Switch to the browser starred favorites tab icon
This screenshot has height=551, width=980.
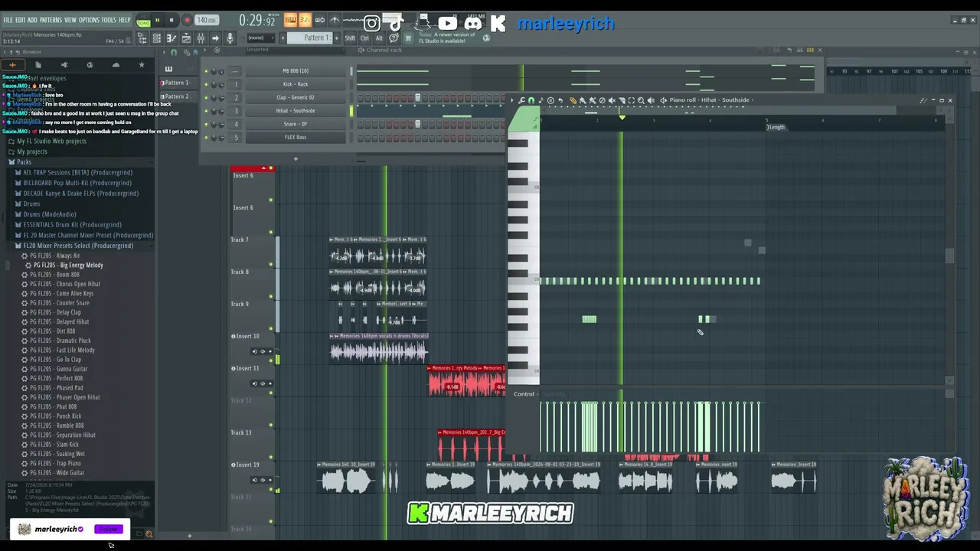coord(141,65)
